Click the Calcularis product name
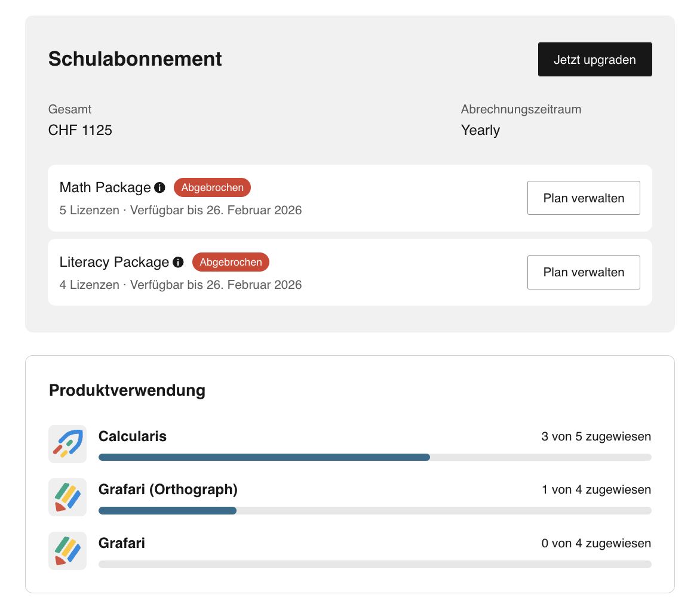The height and width of the screenshot is (610, 700). pos(133,436)
